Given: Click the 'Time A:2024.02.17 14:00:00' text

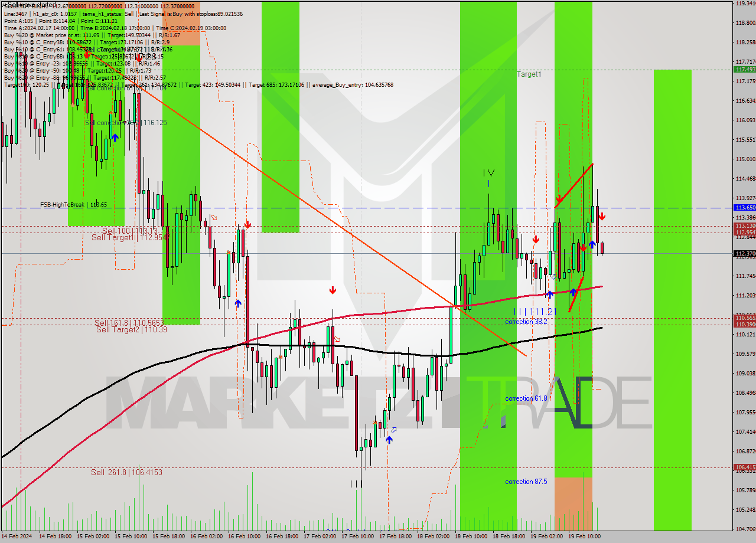Looking at the screenshot, I should tap(39, 28).
